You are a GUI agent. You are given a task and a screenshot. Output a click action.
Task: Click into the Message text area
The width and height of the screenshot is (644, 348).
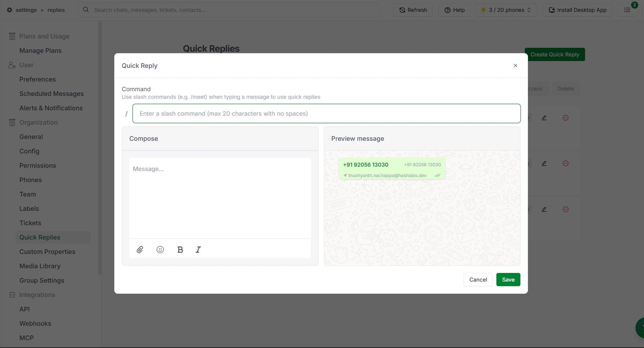coord(220,198)
